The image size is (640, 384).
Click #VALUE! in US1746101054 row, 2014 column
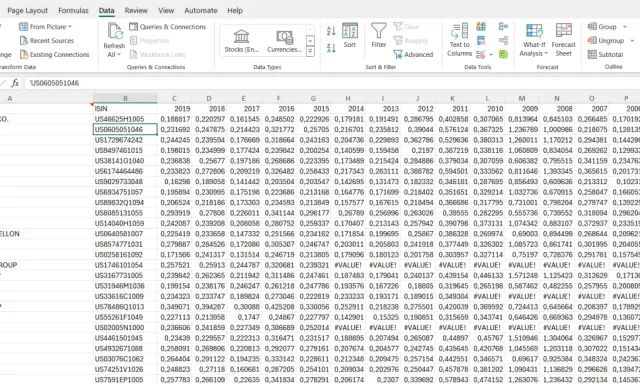(x=348, y=265)
